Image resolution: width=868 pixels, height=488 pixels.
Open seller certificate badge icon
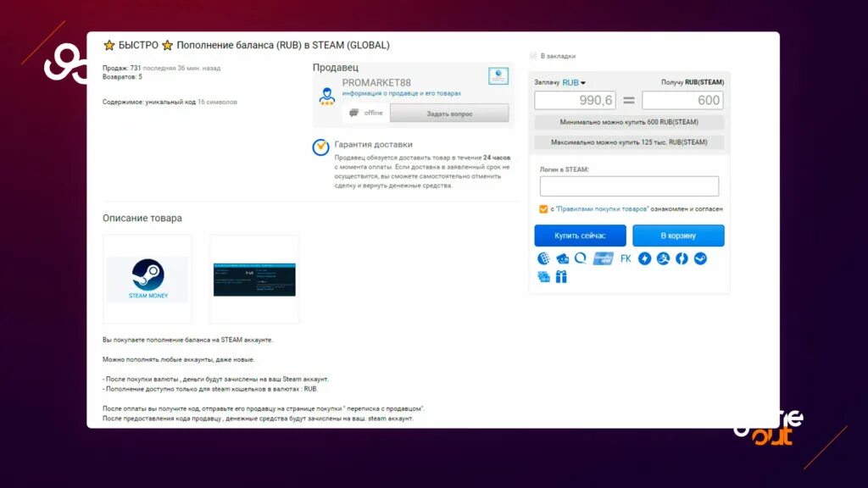coord(498,75)
